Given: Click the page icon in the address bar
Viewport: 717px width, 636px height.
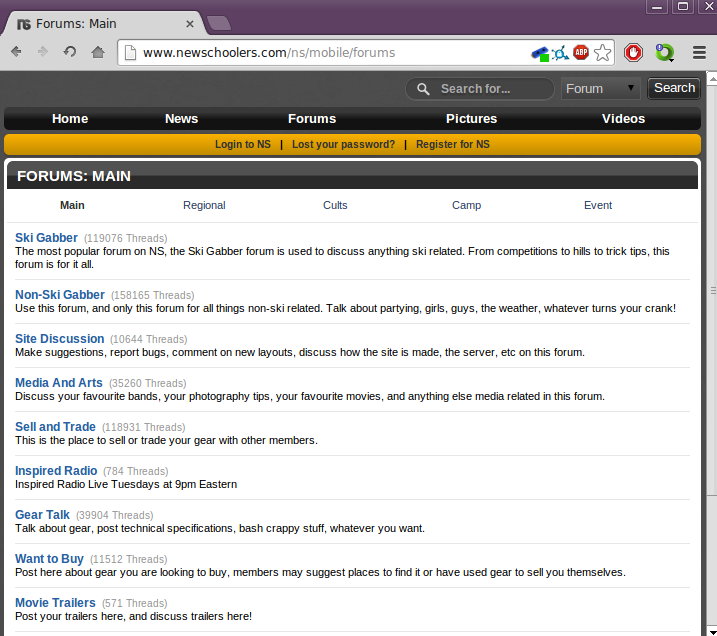Looking at the screenshot, I should pyautogui.click(x=130, y=53).
